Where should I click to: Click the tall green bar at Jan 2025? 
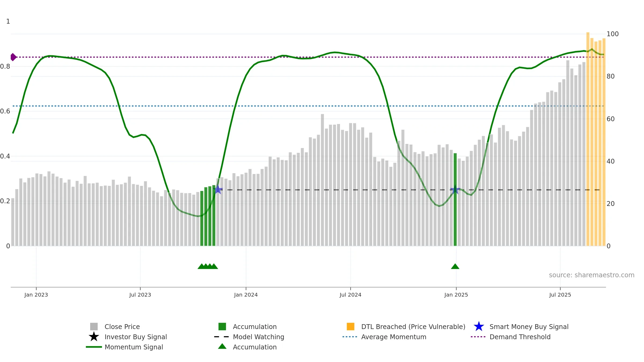[x=455, y=200]
